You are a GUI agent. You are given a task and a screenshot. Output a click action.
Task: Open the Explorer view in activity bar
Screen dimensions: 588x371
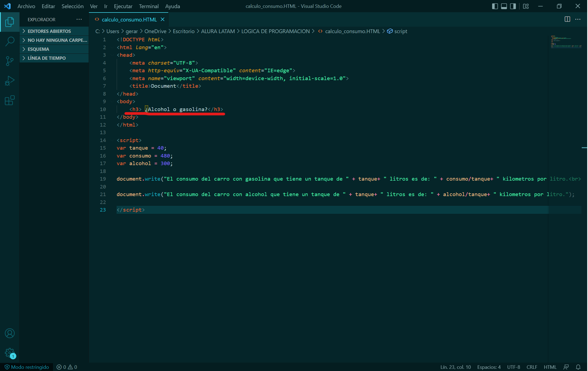[10, 22]
